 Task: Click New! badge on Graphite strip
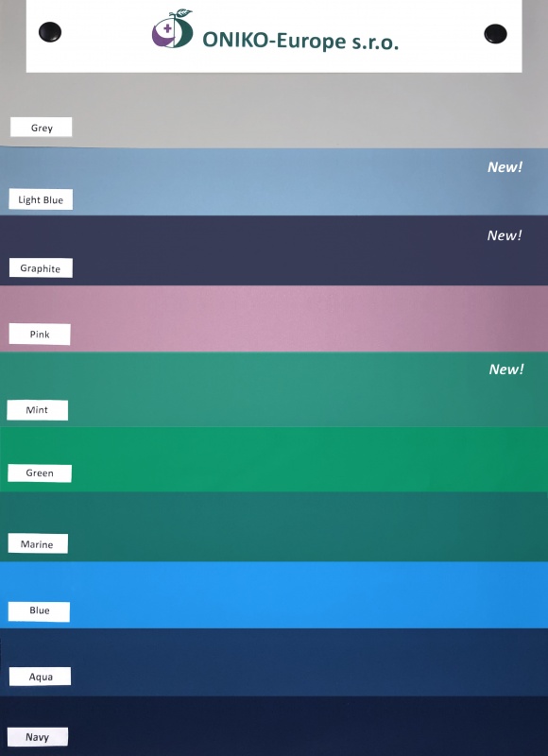505,235
